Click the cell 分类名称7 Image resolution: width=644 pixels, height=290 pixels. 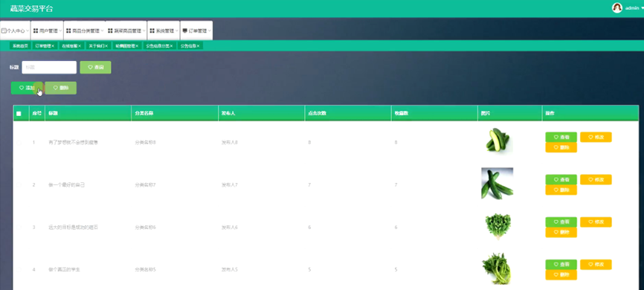146,185
